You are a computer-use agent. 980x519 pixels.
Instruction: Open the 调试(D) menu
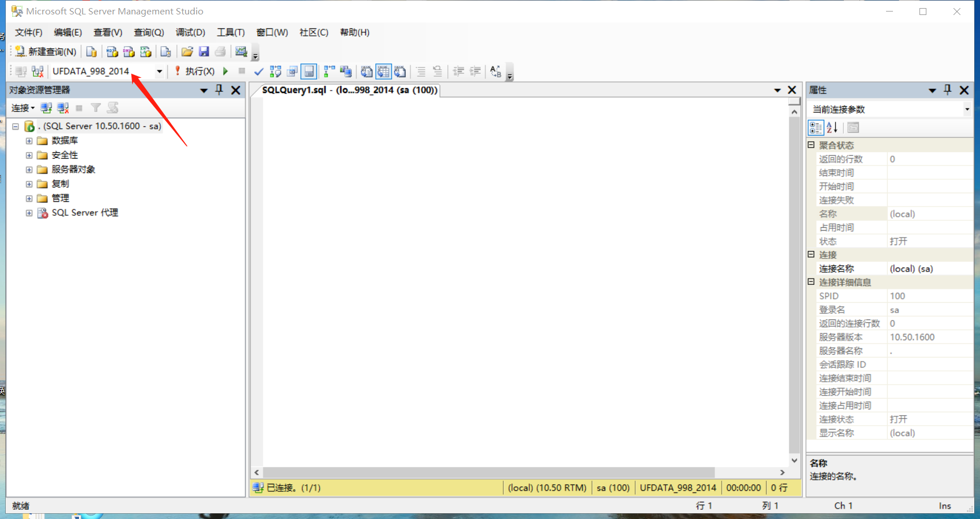[190, 32]
